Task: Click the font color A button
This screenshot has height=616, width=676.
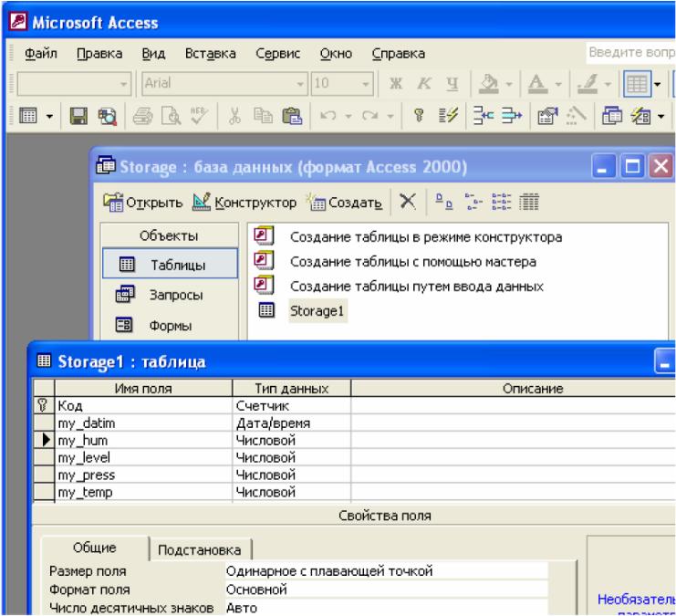Action: [537, 84]
